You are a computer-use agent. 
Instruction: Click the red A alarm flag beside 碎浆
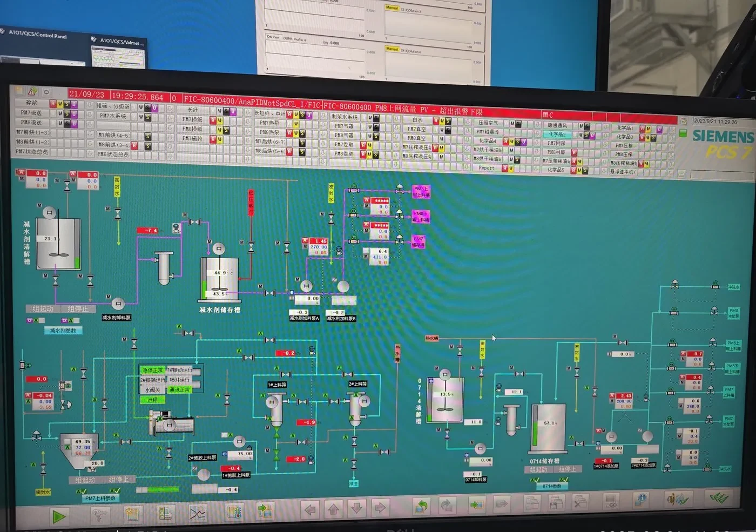[x=52, y=104]
